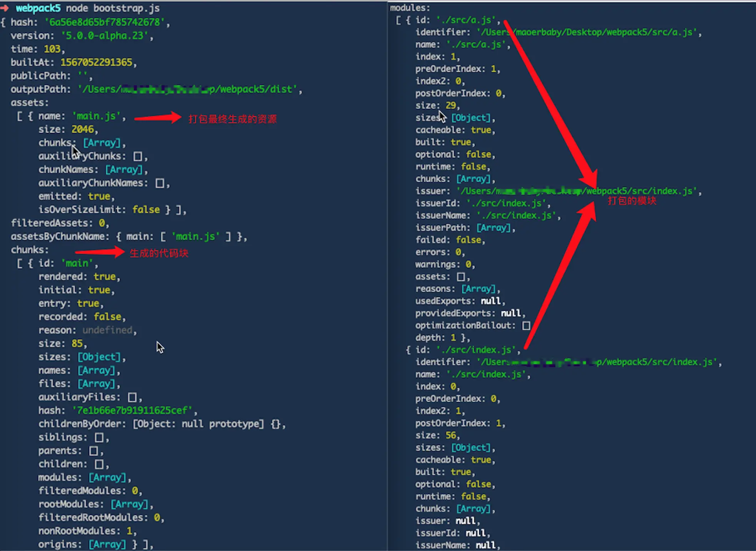Click the red arrow pointing at 打包最终生成的资源
Image resolution: width=756 pixels, height=551 pixels.
pyautogui.click(x=157, y=118)
